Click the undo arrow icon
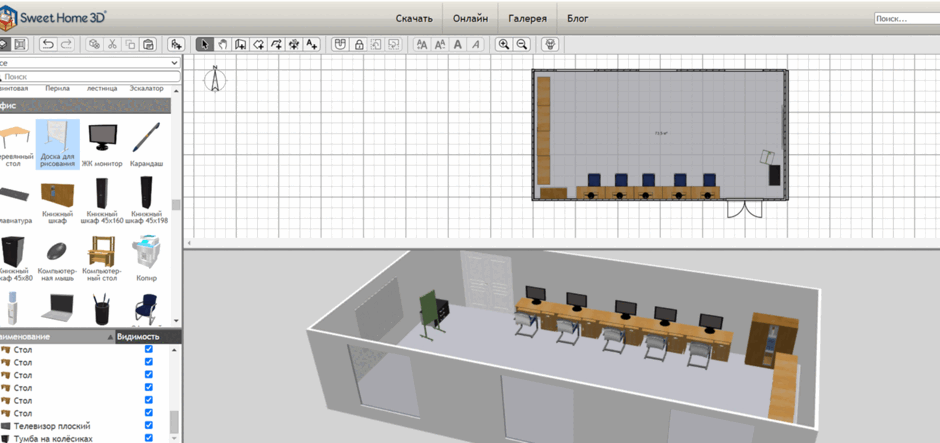The width and height of the screenshot is (940, 443). coord(49,44)
